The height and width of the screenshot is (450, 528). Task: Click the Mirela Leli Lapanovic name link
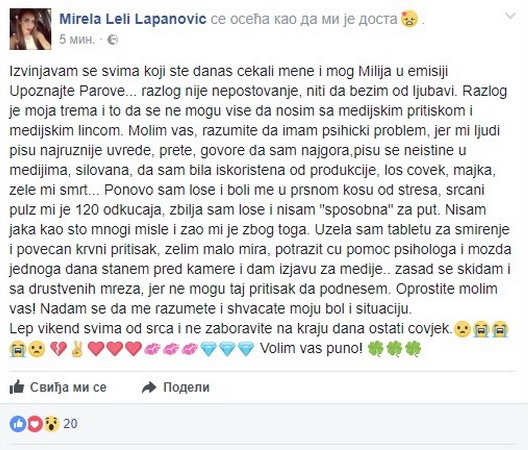tap(133, 19)
